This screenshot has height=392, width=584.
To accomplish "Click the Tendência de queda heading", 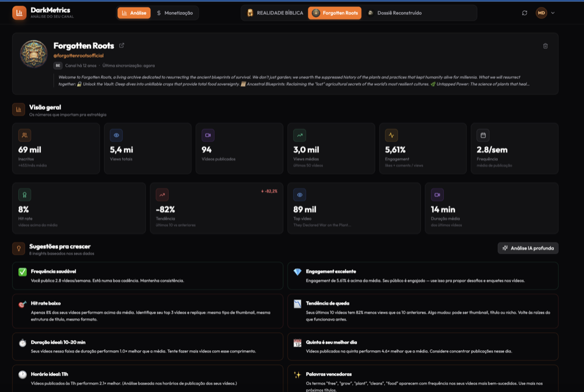I will click(x=328, y=303).
